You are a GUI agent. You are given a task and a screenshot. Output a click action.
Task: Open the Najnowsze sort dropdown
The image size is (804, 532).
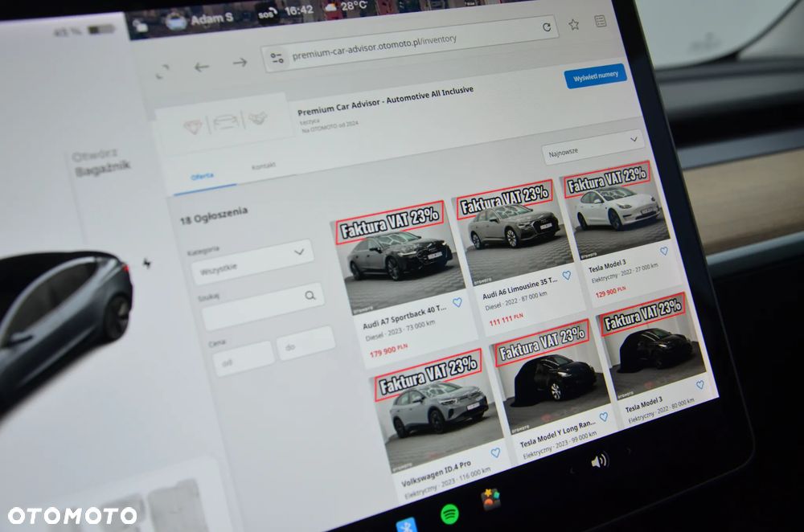pyautogui.click(x=593, y=146)
